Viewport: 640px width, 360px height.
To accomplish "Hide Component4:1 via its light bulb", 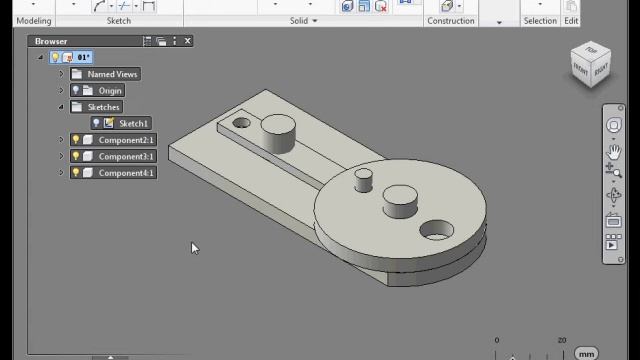I will (76, 173).
